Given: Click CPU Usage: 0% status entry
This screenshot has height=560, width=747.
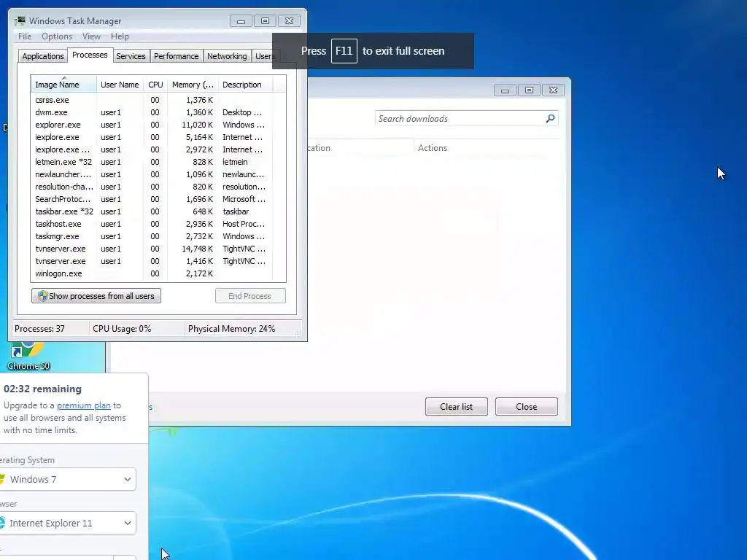Looking at the screenshot, I should tap(122, 329).
